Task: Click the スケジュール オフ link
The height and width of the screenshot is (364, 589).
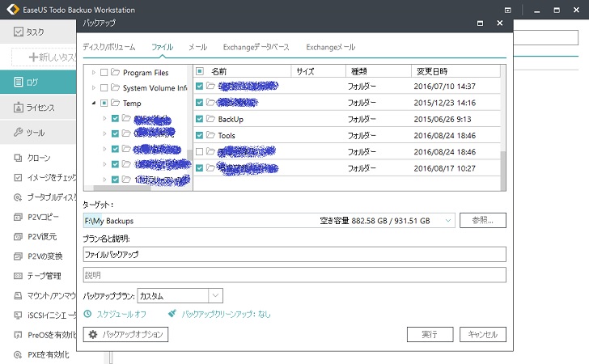Action: [x=121, y=314]
